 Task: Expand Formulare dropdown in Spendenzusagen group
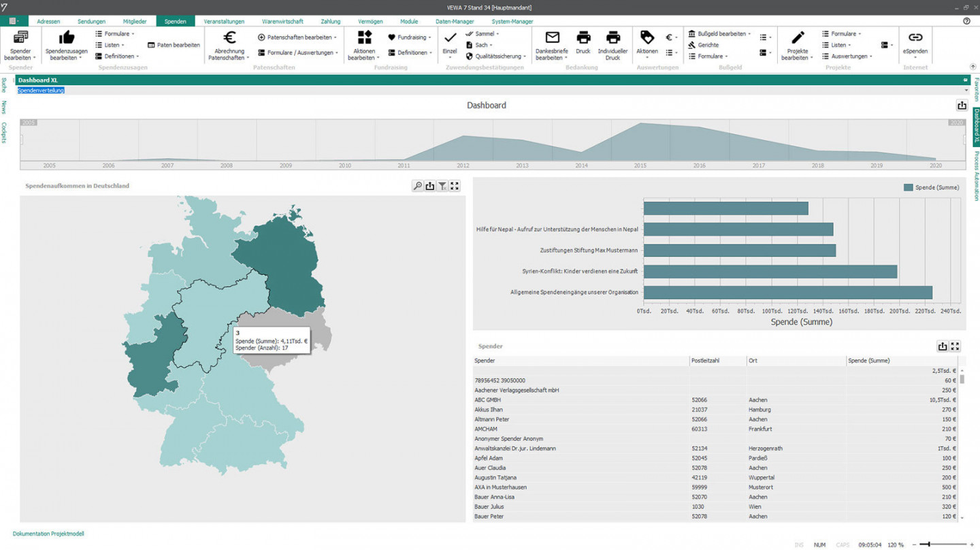coord(114,33)
